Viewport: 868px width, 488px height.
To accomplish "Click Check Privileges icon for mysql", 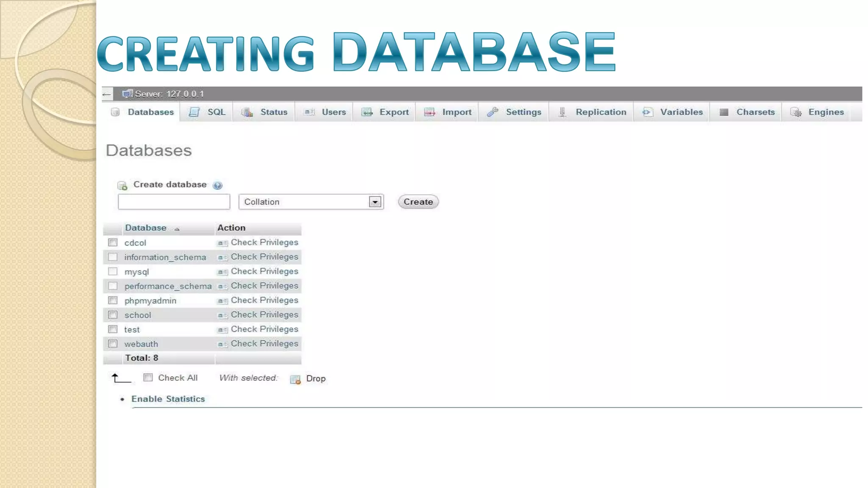I will tap(222, 272).
